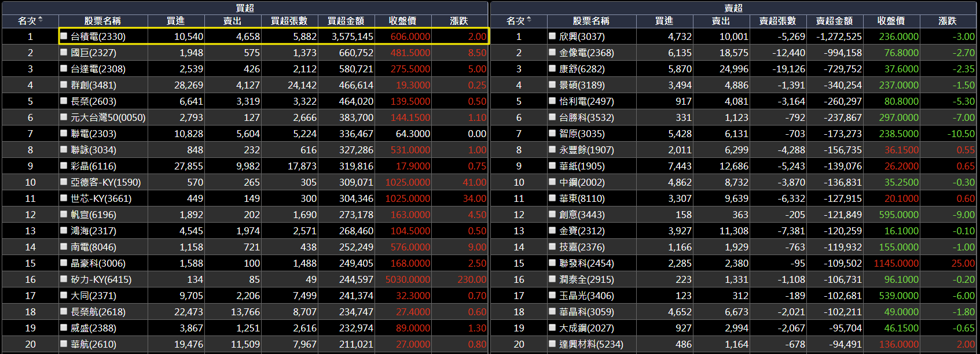Open the stock 康舒(6282)

pos(582,69)
